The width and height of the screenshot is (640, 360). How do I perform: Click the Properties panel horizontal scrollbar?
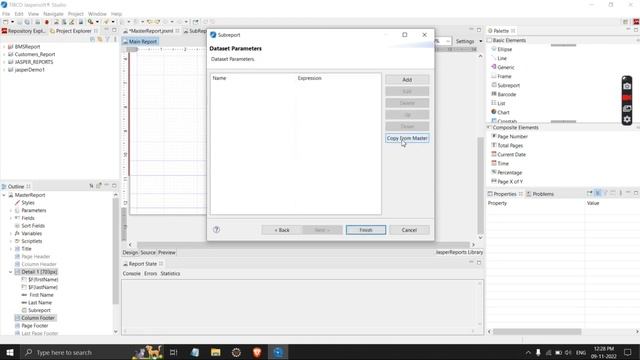click(537, 331)
